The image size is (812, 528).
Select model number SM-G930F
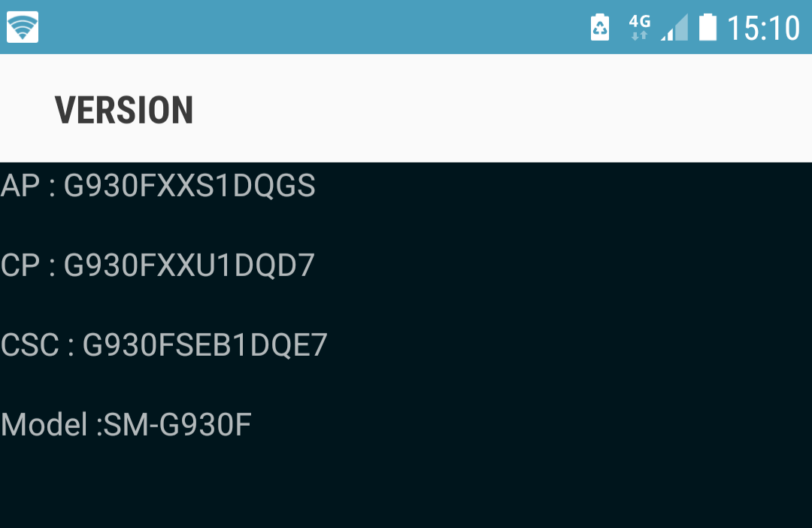[x=177, y=424]
